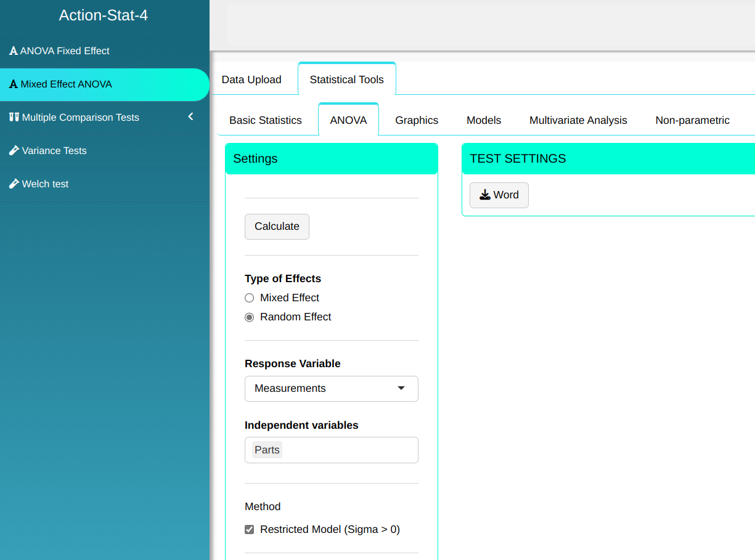Open the Welch test sidebar link

point(45,184)
